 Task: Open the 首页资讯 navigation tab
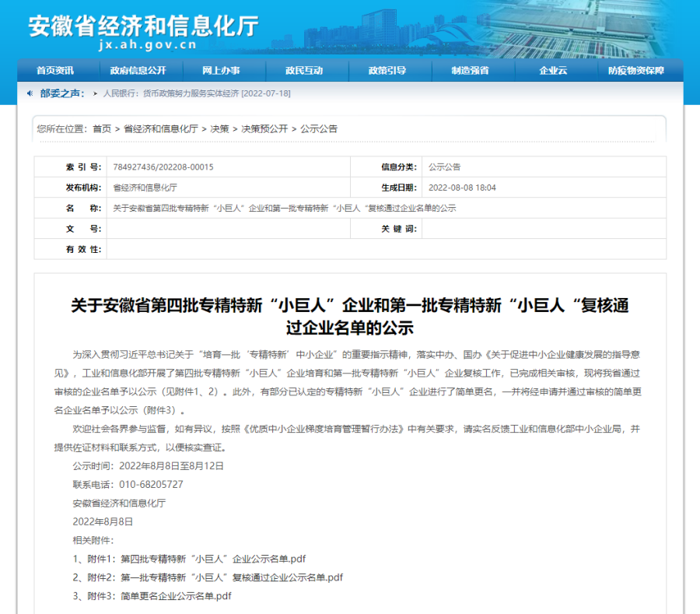55,71
